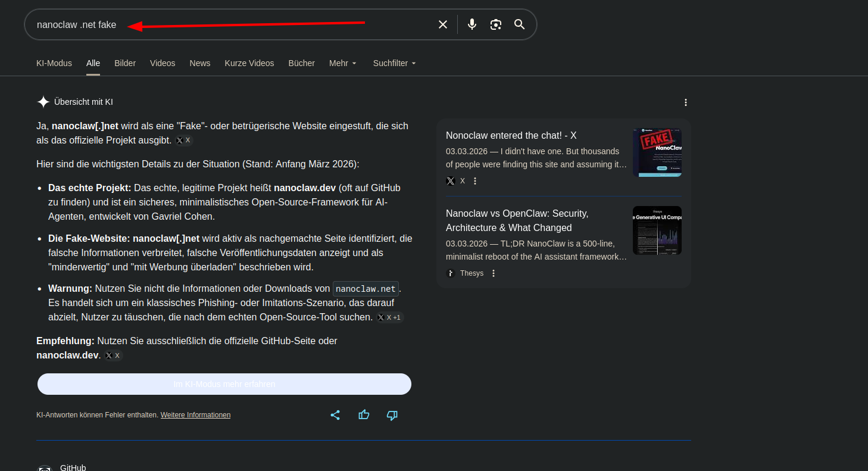The height and width of the screenshot is (471, 868).
Task: Click "Im KI-Modus mehr erfahren" button
Action: pos(224,384)
